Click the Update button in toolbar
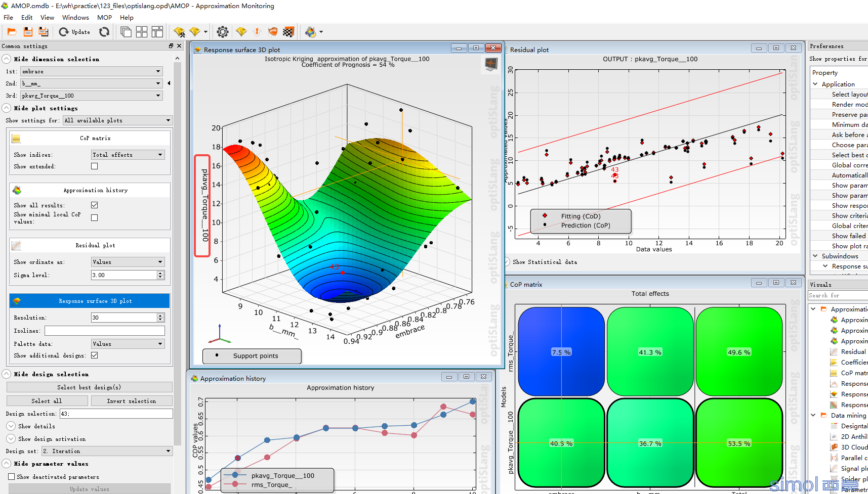The width and height of the screenshot is (868, 494). point(74,32)
